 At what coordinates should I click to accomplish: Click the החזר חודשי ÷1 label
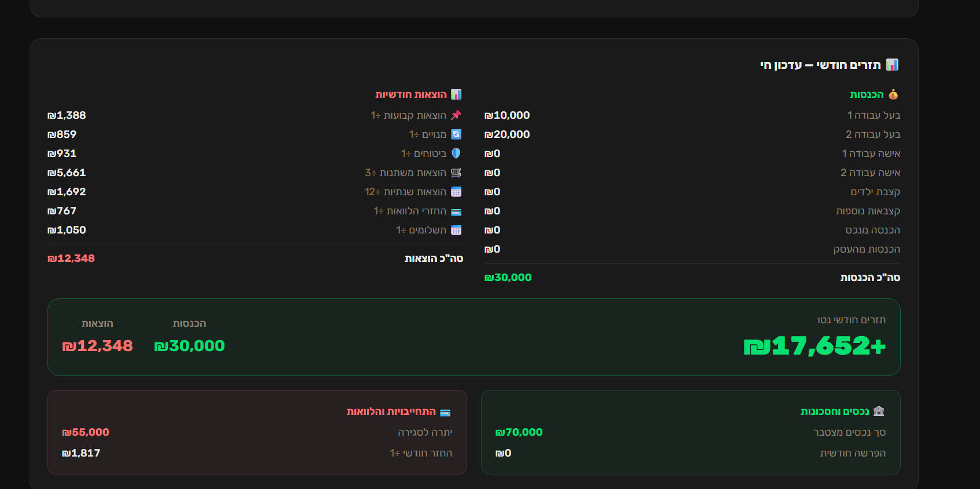[x=421, y=453]
